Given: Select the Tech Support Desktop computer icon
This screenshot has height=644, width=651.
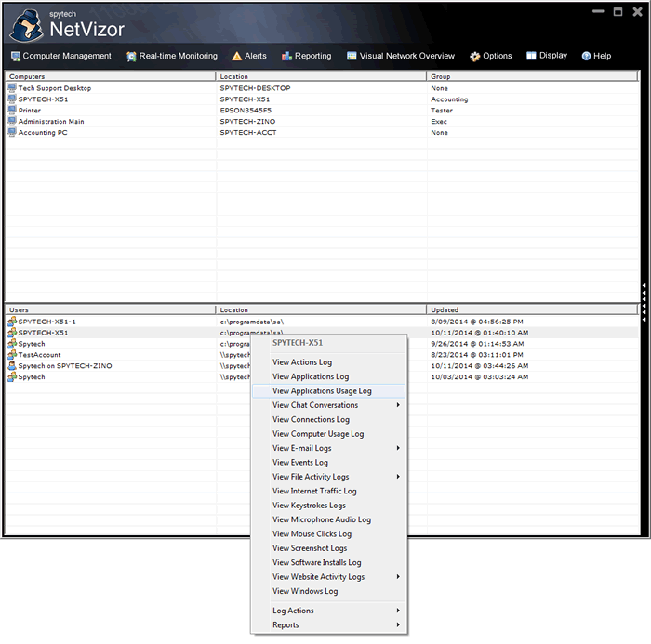Looking at the screenshot, I should point(12,88).
